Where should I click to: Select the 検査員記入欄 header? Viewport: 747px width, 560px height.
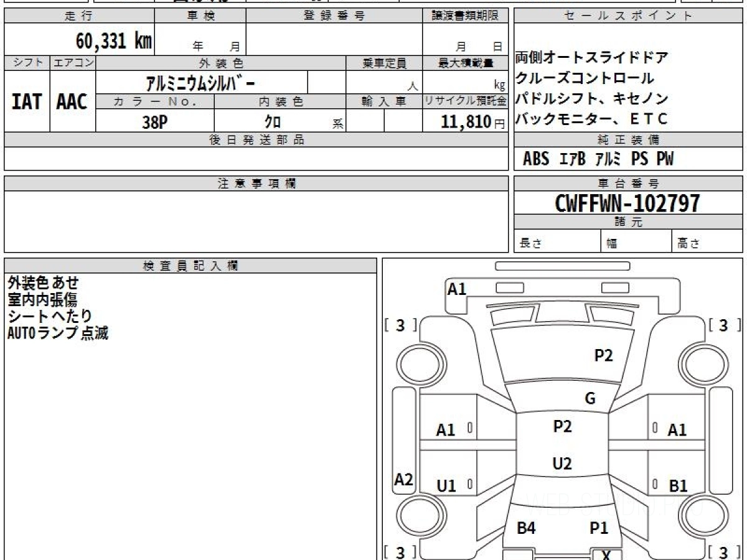(x=190, y=265)
